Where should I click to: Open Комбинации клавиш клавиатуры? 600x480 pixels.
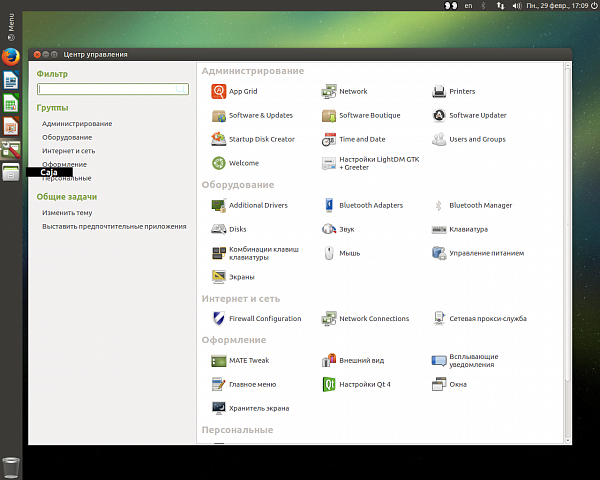[x=255, y=253]
